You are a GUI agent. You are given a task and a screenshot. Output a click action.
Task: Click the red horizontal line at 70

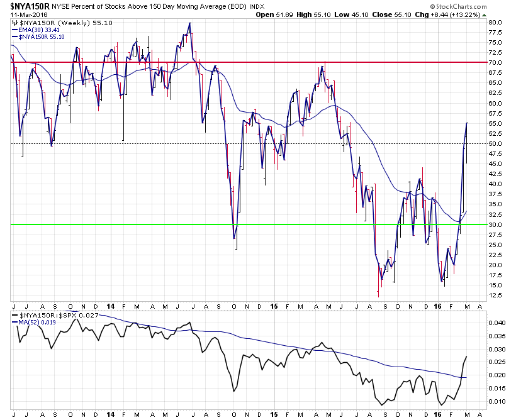249,62
